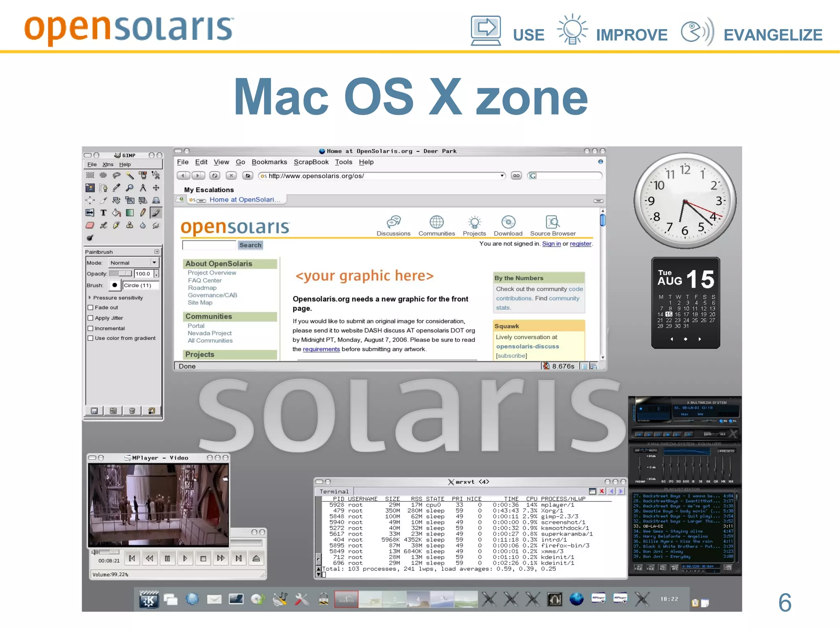Open the GIMP Xtns menu
840x630 pixels.
[108, 165]
